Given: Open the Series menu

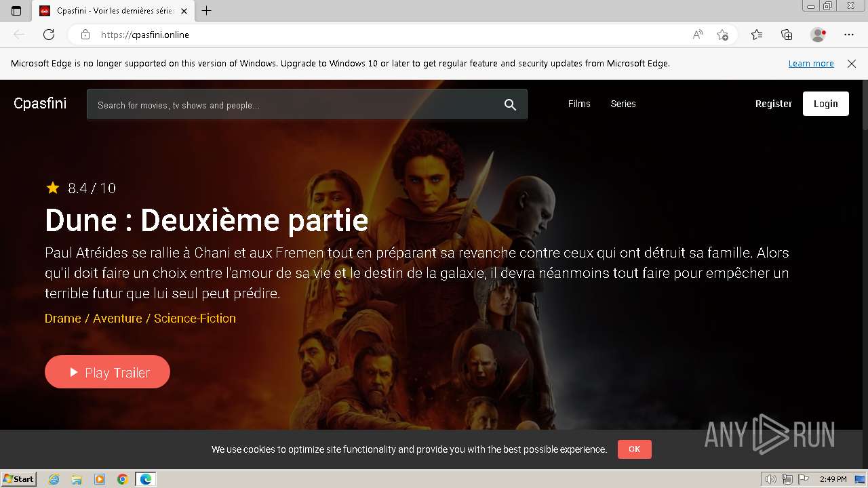Looking at the screenshot, I should click(x=623, y=104).
